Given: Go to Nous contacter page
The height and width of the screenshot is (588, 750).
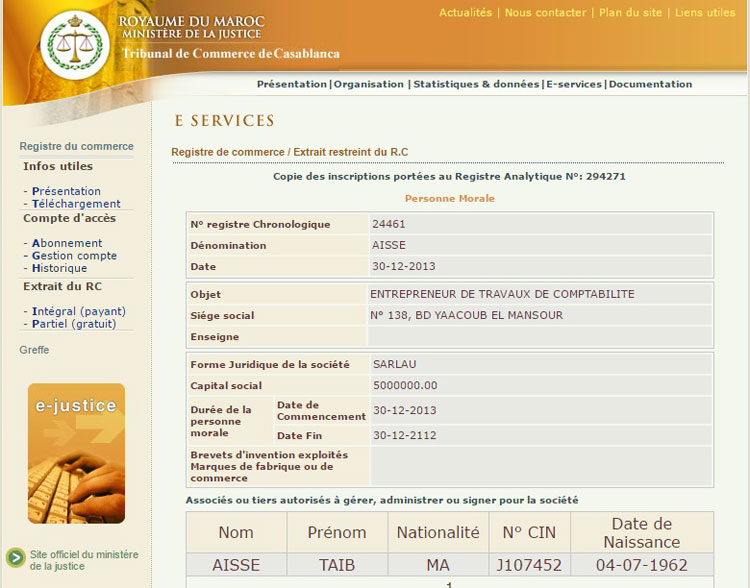Looking at the screenshot, I should click(x=545, y=13).
